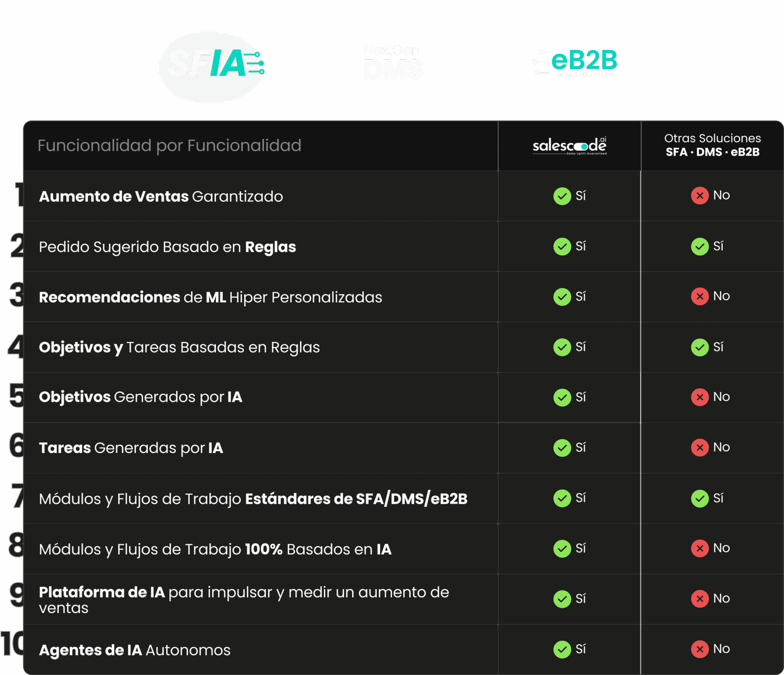Click red X icon for Agentes de IA Autonomos

699,649
